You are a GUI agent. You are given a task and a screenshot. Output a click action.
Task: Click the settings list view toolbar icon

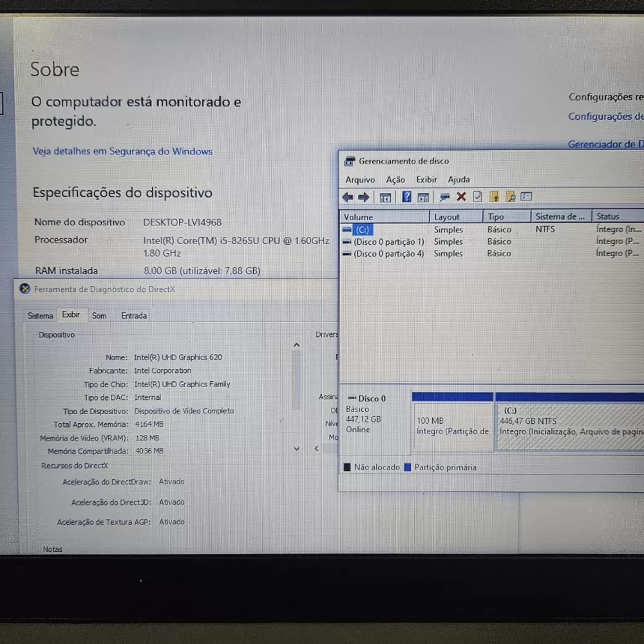coord(526,196)
